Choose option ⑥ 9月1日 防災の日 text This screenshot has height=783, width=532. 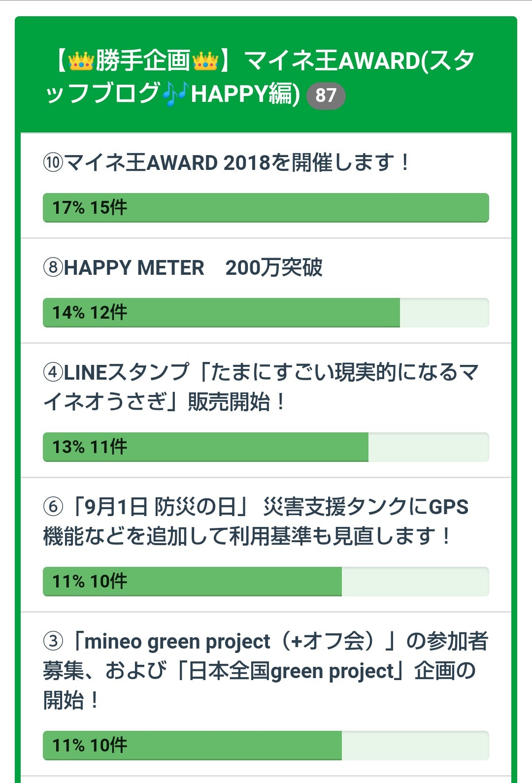pyautogui.click(x=255, y=522)
